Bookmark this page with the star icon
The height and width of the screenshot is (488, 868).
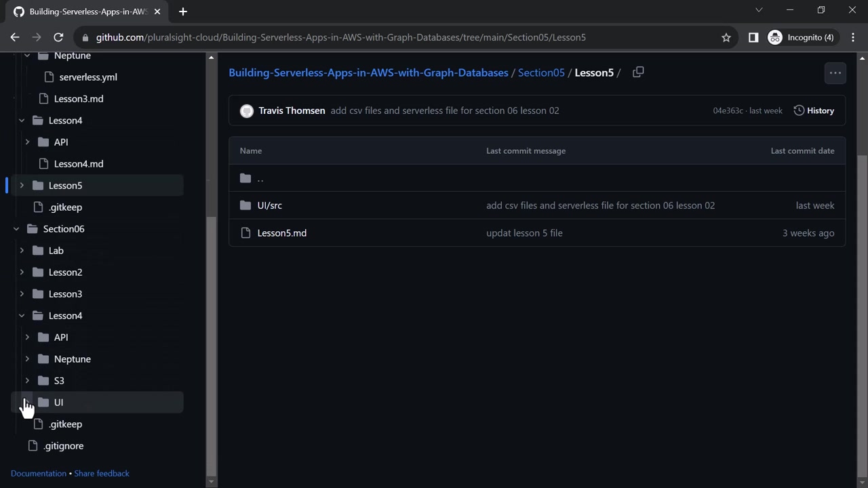726,37
